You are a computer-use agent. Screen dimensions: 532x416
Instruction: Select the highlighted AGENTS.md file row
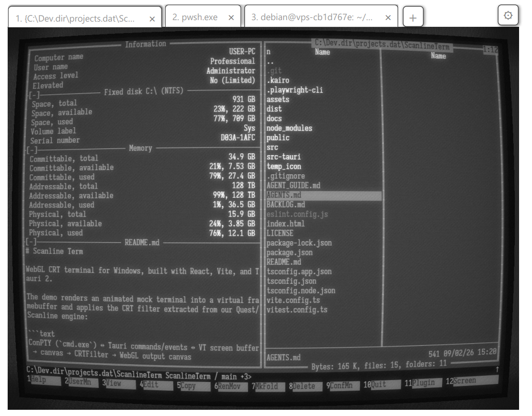click(324, 195)
